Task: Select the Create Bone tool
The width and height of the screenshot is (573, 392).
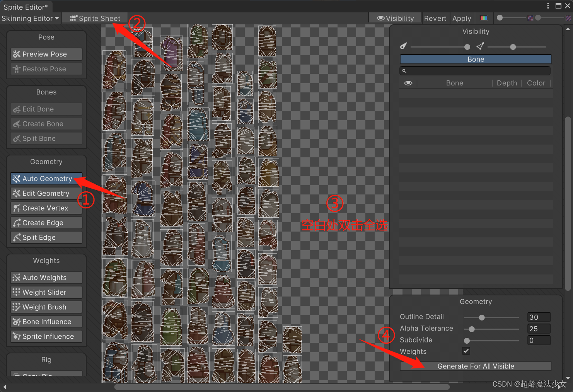Action: coord(46,124)
